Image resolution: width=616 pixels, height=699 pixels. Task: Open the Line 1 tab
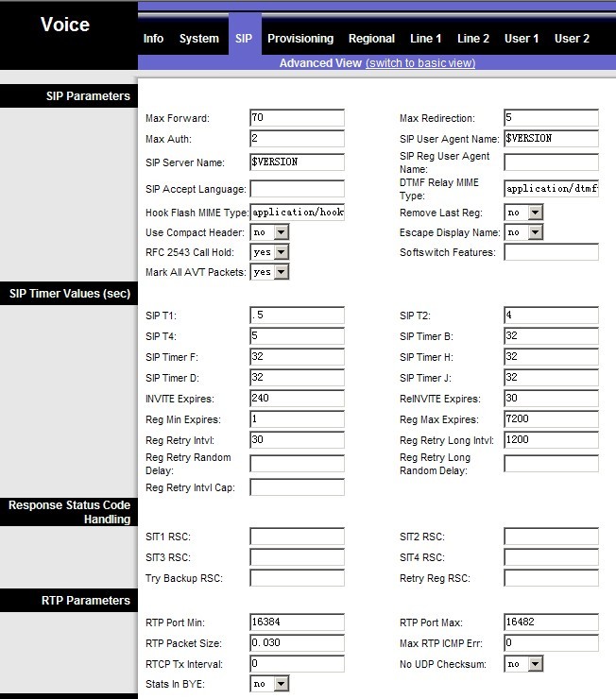426,39
